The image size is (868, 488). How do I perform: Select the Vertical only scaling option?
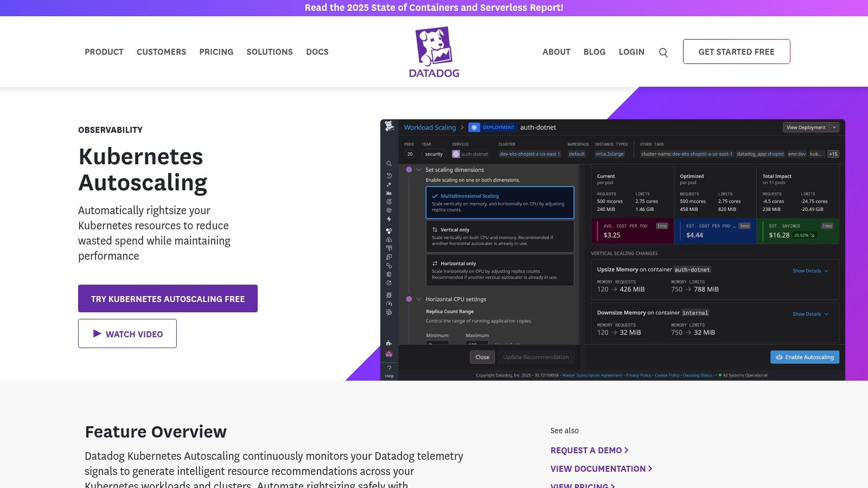[x=500, y=236]
